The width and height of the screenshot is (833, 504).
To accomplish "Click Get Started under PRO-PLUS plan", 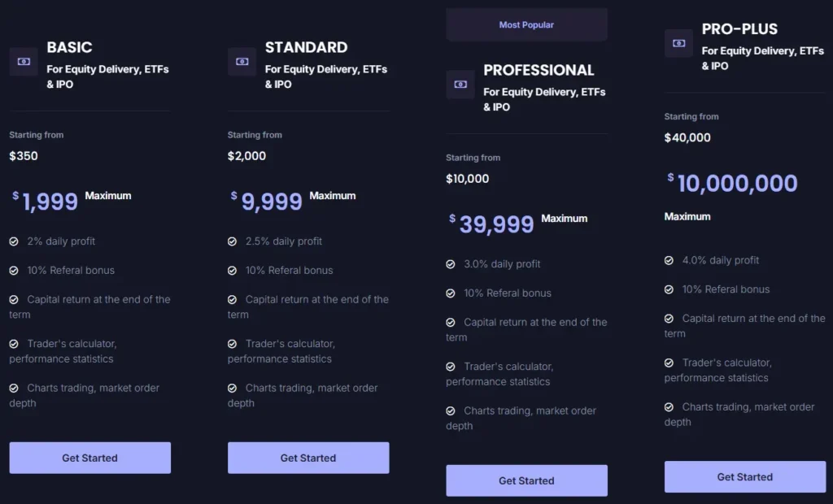I will coord(744,477).
